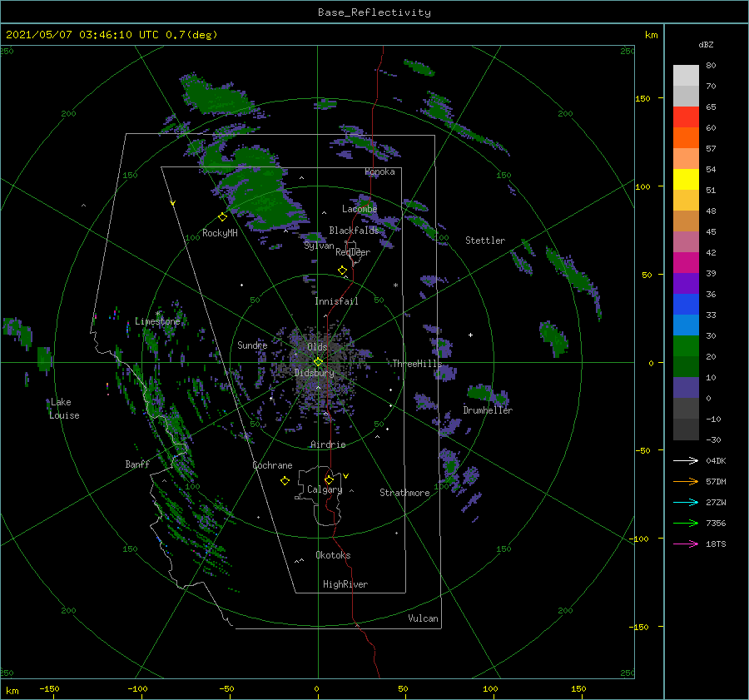
Task: Click the dBZ legend heading
Action: pyautogui.click(x=706, y=44)
